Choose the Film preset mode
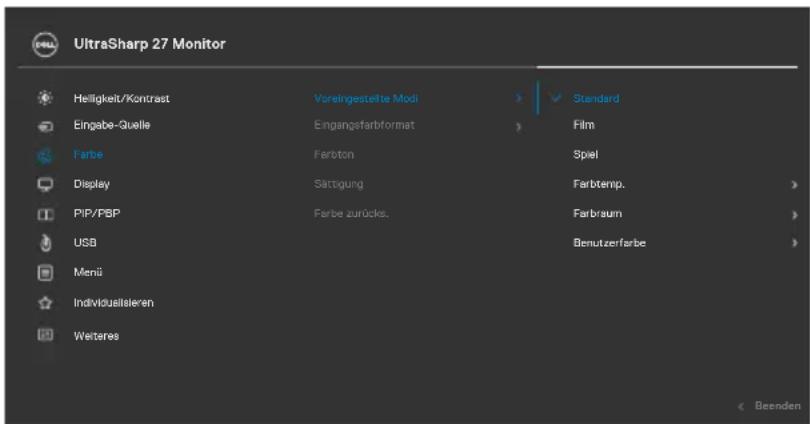Image resolution: width=810 pixels, height=424 pixels. pos(584,125)
